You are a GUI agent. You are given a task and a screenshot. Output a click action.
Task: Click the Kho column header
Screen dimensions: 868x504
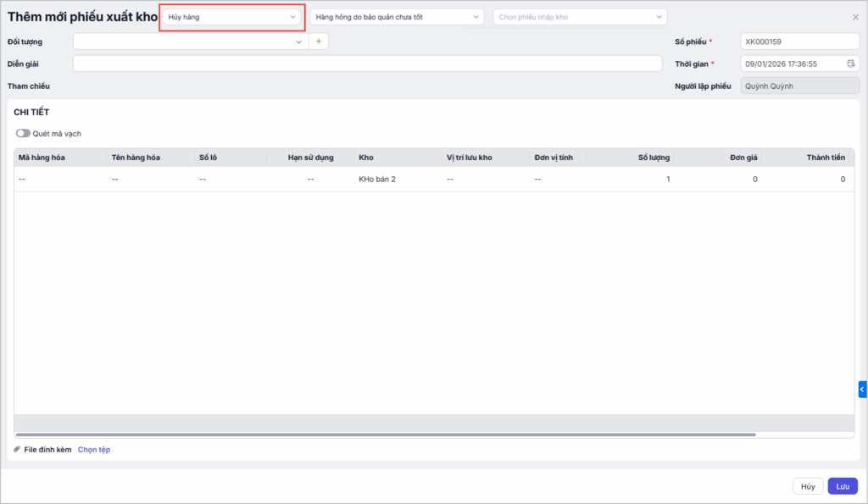(398, 158)
